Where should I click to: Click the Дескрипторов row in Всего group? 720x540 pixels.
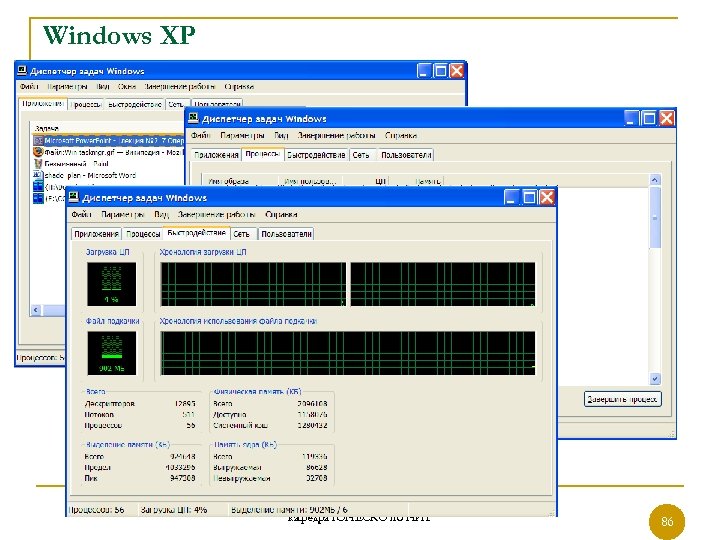pyautogui.click(x=140, y=404)
